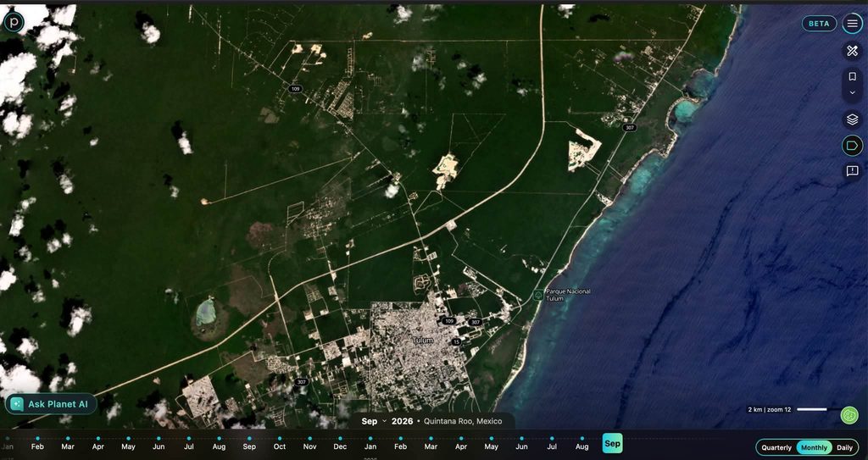Select the Monthly imagery cadence

click(814, 447)
